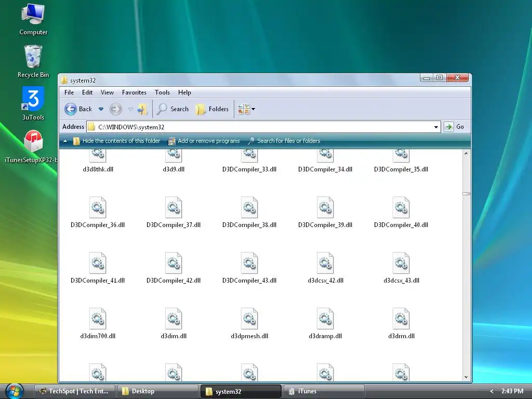
Task: Go up one folder level
Action: point(142,109)
